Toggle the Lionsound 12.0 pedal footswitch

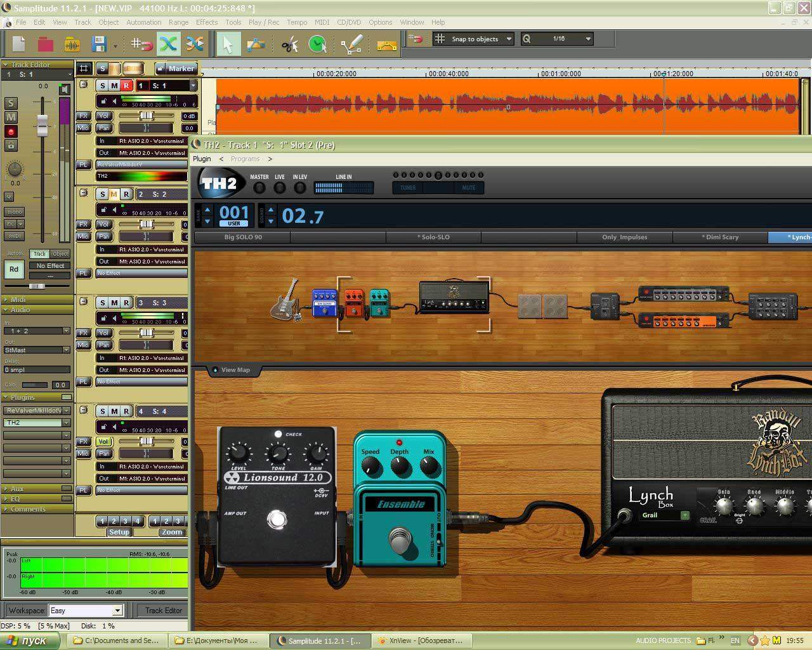click(277, 519)
